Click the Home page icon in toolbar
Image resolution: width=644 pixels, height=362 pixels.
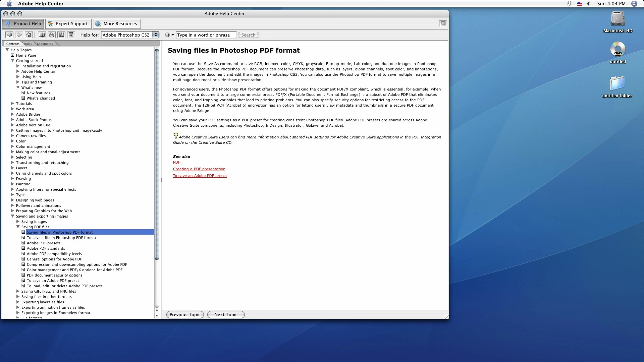coord(29,35)
